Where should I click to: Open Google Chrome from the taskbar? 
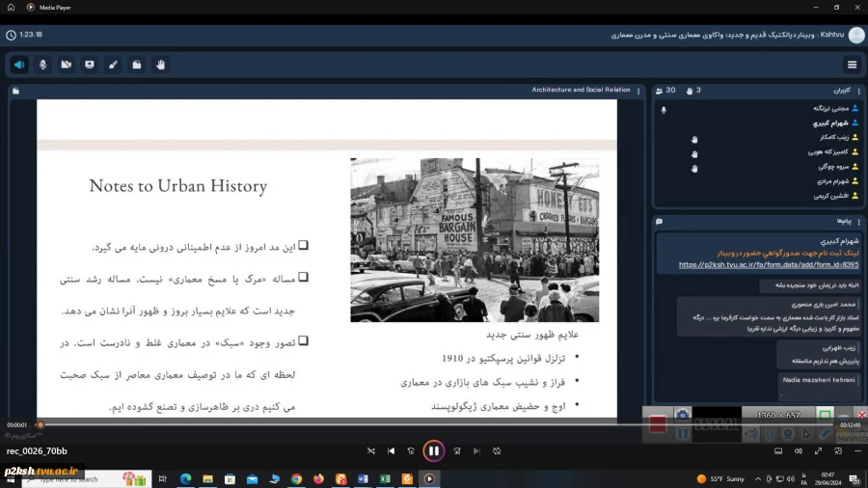(x=297, y=479)
